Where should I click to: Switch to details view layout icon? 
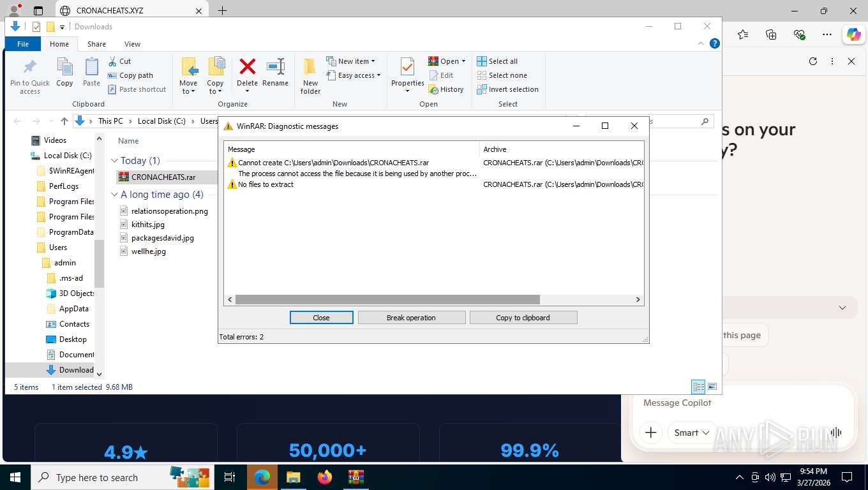(699, 387)
